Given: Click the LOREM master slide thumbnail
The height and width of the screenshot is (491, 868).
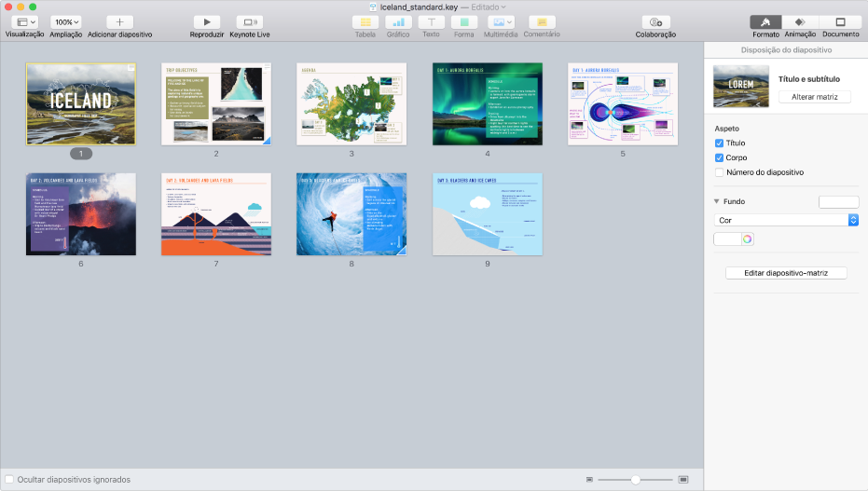Looking at the screenshot, I should (x=740, y=86).
